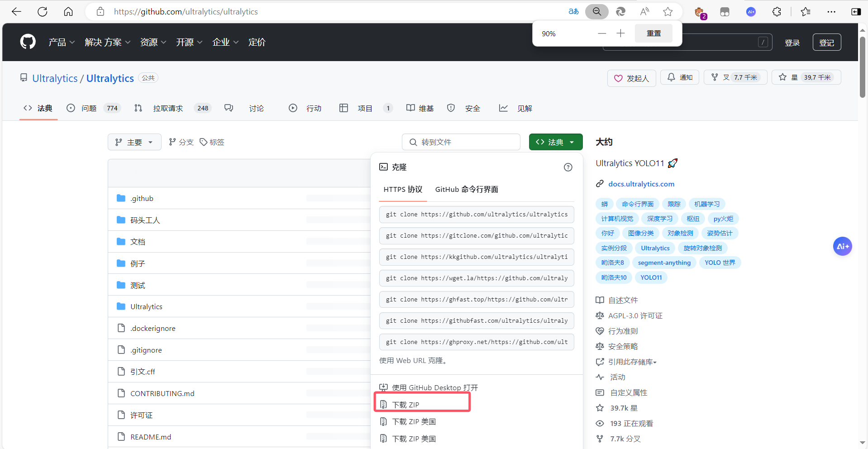View branches via 分支 link
The width and height of the screenshot is (868, 449).
(x=181, y=142)
